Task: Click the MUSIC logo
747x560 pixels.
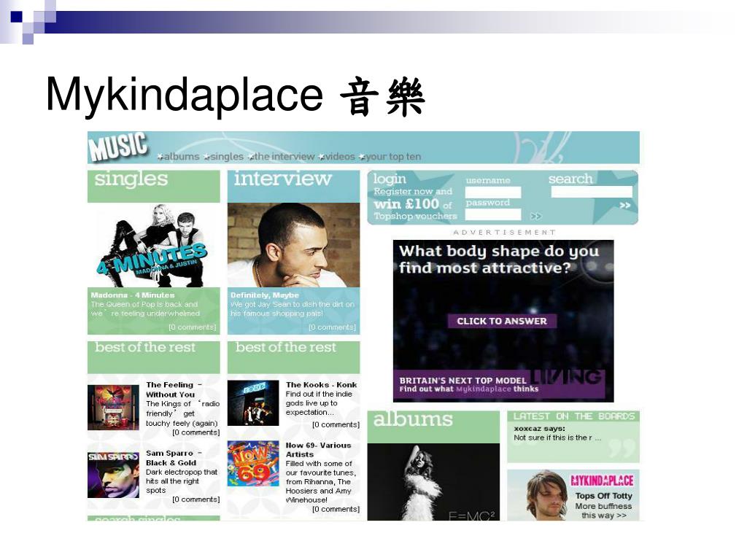Action: [119, 146]
